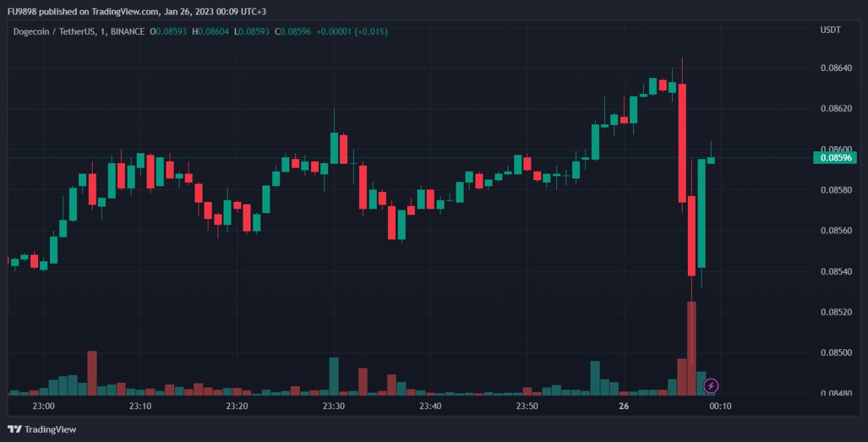
Task: Click the tall green volume bar at 23:30
Action: 334,376
